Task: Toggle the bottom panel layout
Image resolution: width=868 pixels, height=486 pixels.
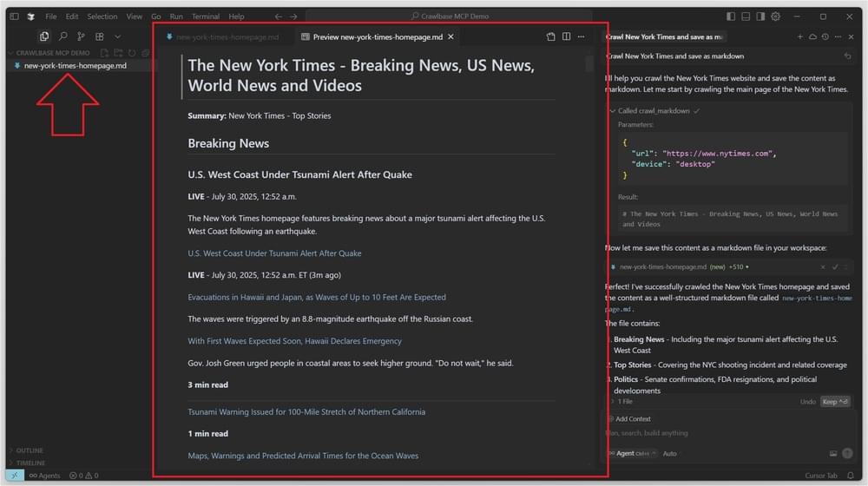Action: (746, 16)
